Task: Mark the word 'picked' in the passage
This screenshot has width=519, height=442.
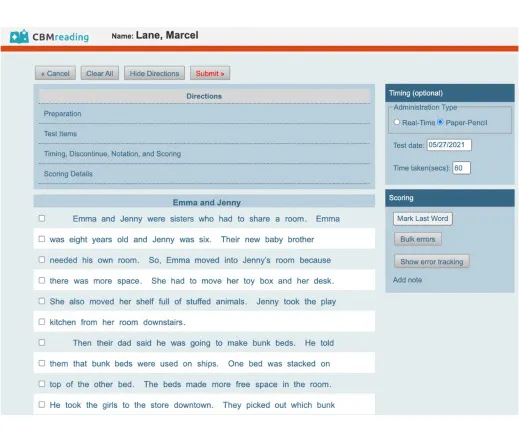Action: (x=258, y=405)
